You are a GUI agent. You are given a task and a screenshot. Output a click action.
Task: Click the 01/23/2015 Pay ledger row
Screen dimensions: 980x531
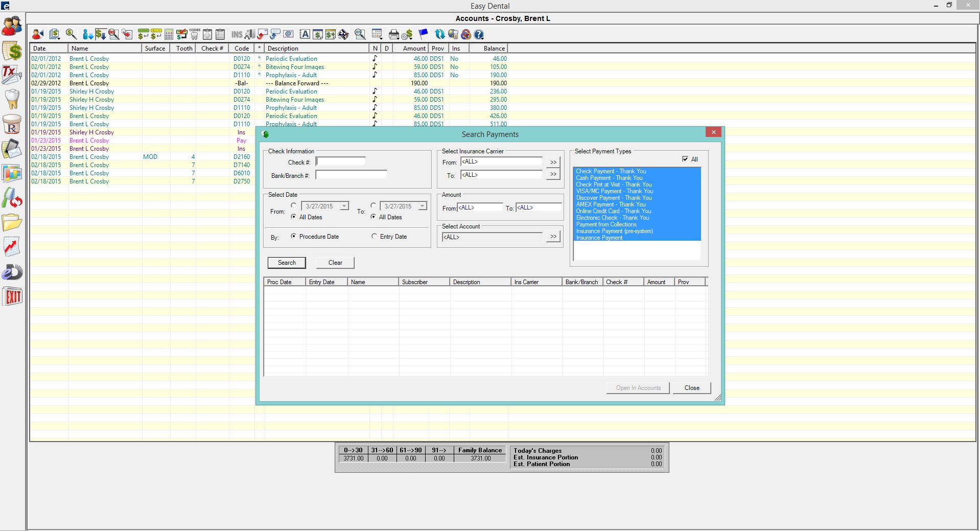pyautogui.click(x=143, y=141)
